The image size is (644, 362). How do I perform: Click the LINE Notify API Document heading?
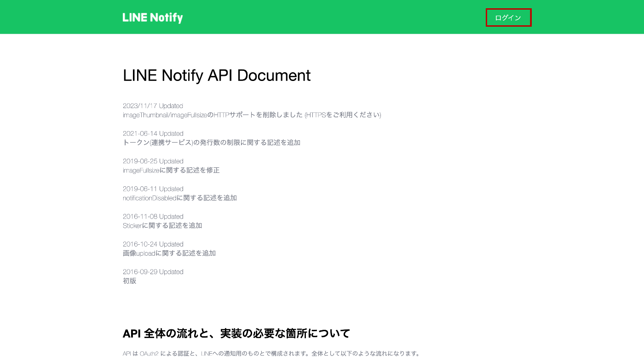click(217, 75)
